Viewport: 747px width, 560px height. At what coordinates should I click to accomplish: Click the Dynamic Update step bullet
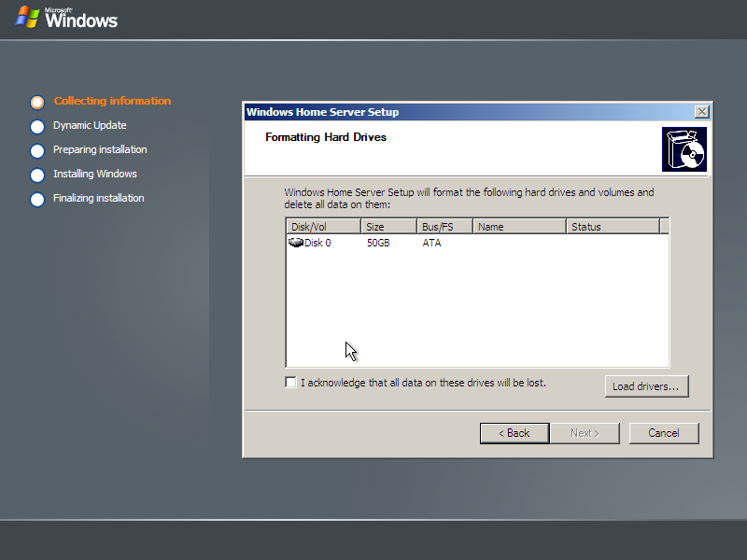point(37,126)
